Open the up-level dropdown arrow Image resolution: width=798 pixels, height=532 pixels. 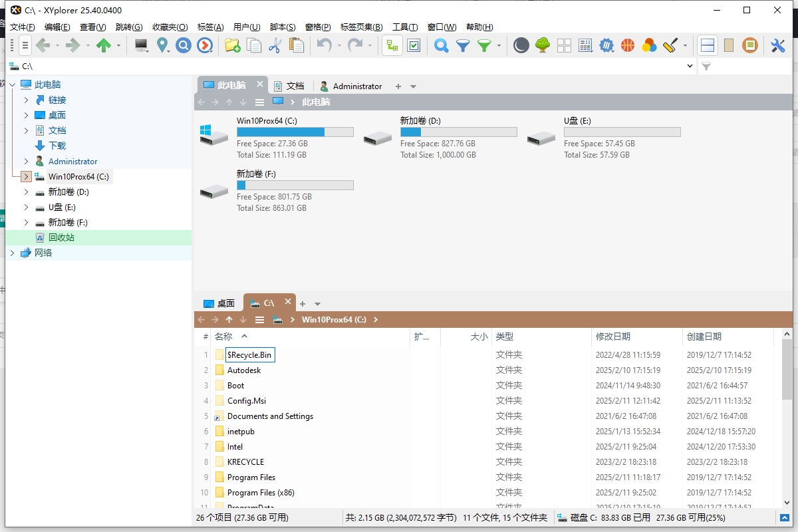(x=118, y=45)
